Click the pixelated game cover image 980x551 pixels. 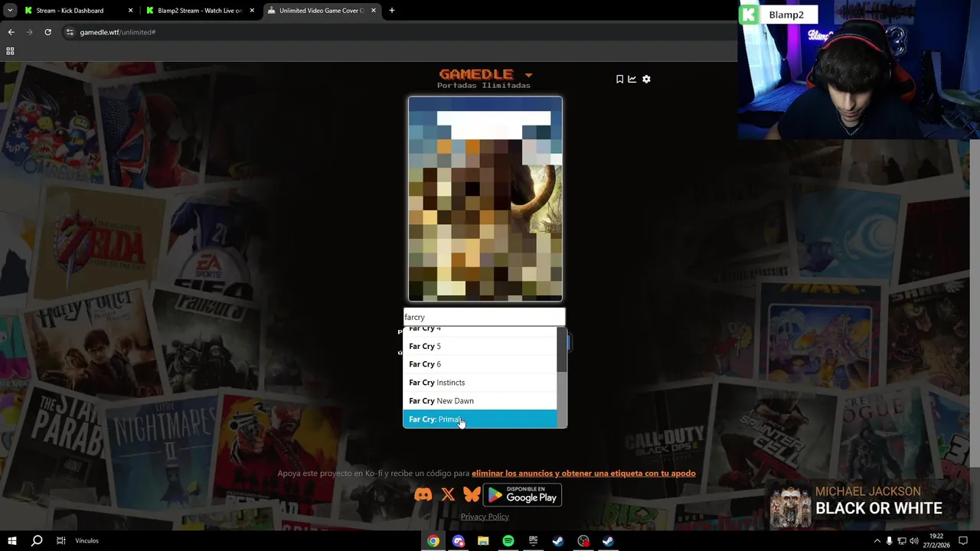click(485, 199)
